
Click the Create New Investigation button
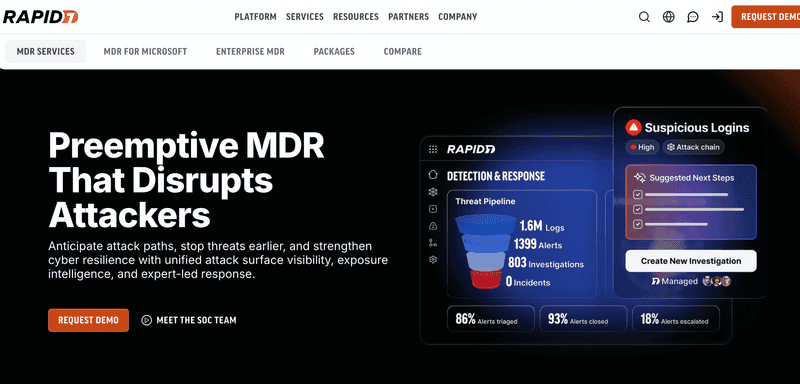pos(691,261)
